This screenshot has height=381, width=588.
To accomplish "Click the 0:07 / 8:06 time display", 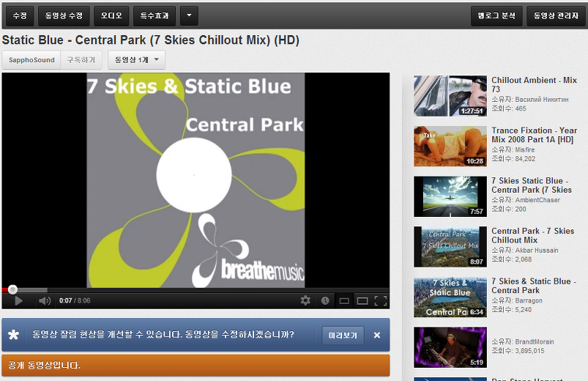I will pyautogui.click(x=75, y=300).
